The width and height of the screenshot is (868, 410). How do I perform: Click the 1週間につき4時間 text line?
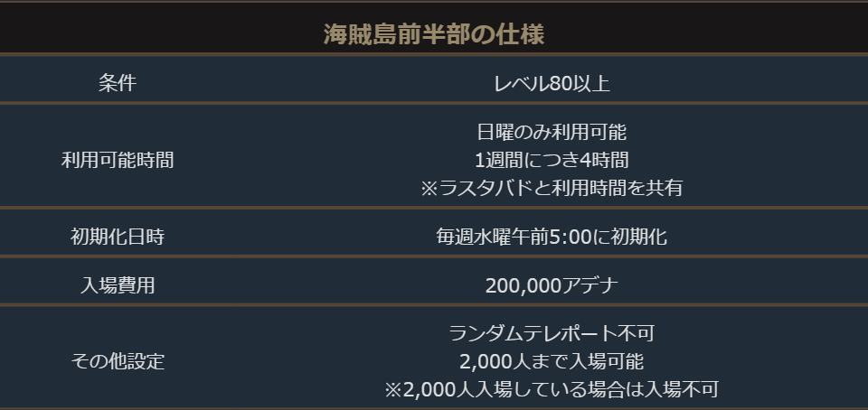[552, 160]
